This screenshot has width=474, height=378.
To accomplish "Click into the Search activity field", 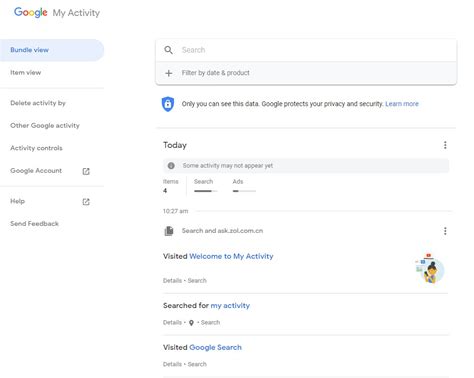I will click(x=306, y=50).
